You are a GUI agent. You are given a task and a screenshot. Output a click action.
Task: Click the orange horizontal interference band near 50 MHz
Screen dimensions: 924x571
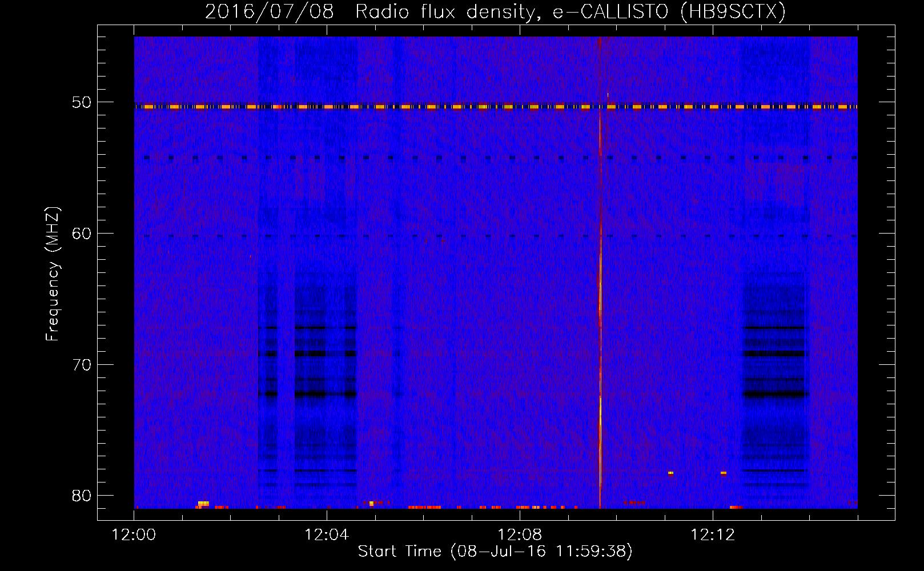click(x=496, y=106)
